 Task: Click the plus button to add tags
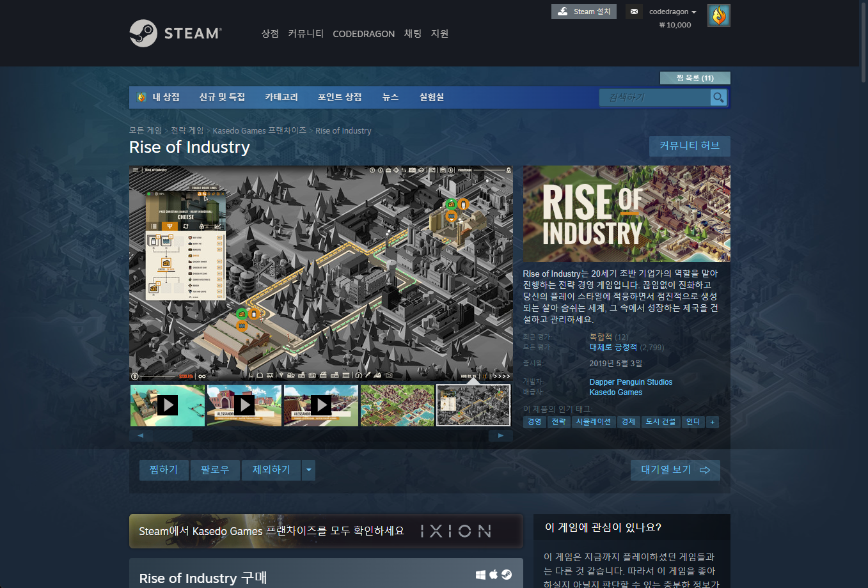coord(712,422)
